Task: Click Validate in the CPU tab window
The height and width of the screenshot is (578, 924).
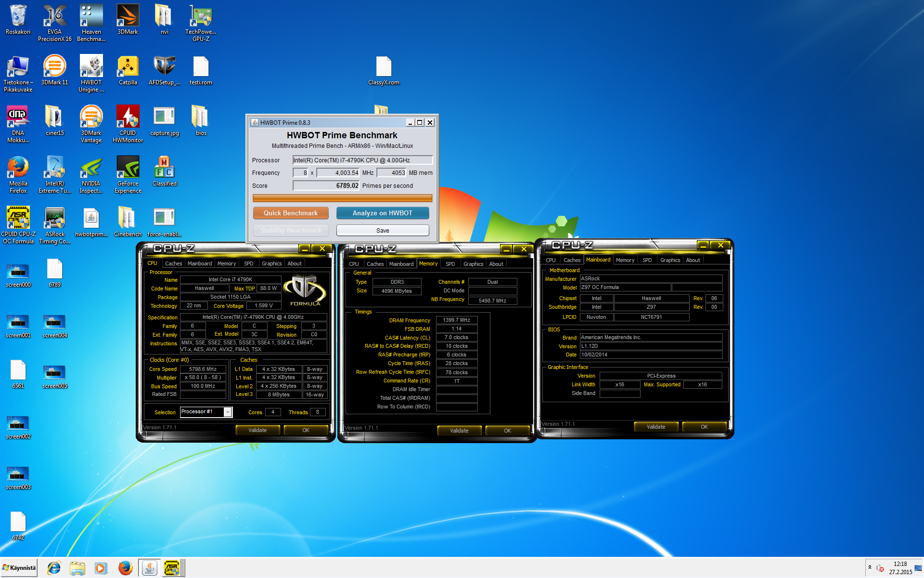Action: [257, 430]
